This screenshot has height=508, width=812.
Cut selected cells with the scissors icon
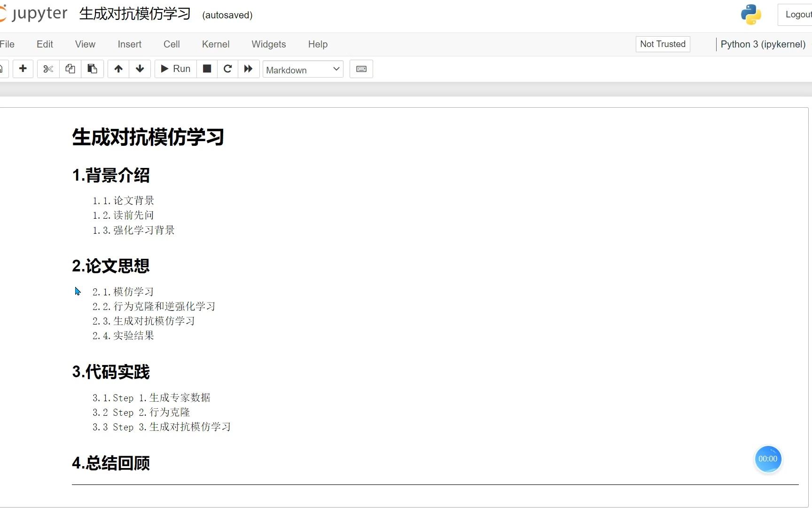[48, 69]
